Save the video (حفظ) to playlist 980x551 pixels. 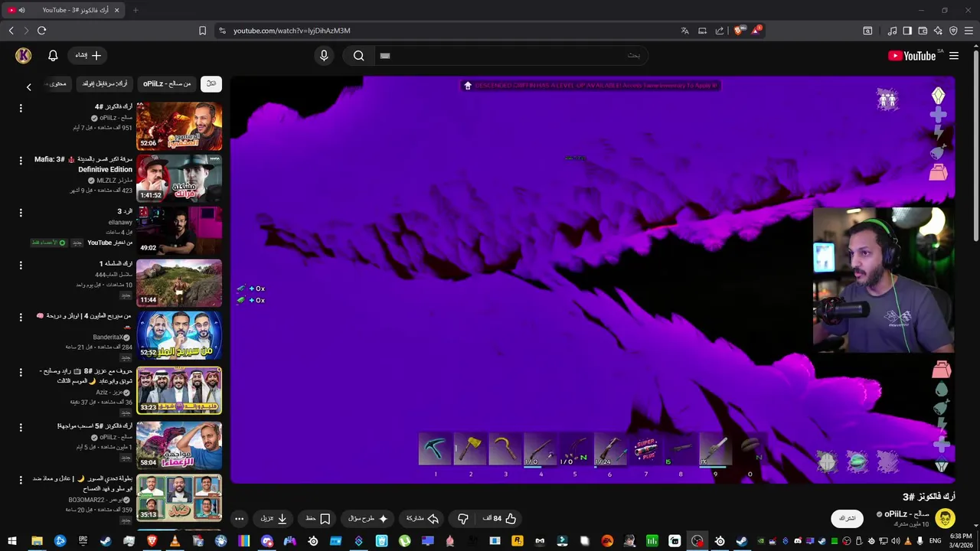318,518
